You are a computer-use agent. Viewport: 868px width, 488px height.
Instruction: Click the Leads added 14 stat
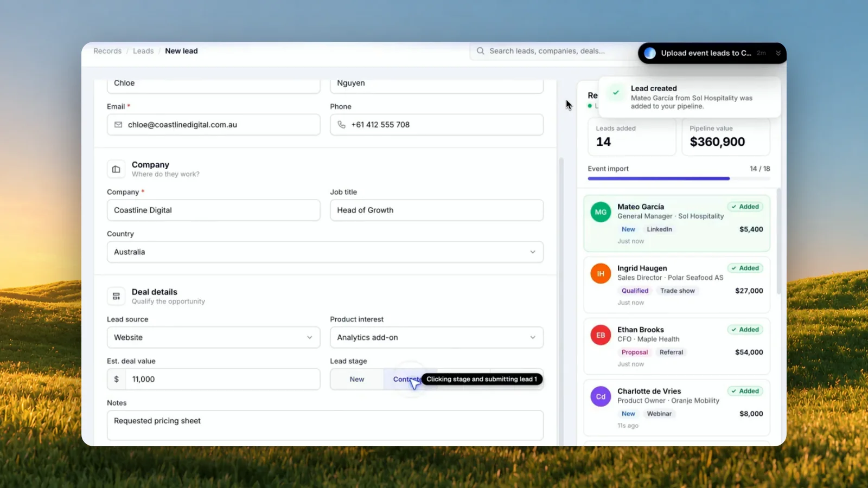[x=632, y=137]
